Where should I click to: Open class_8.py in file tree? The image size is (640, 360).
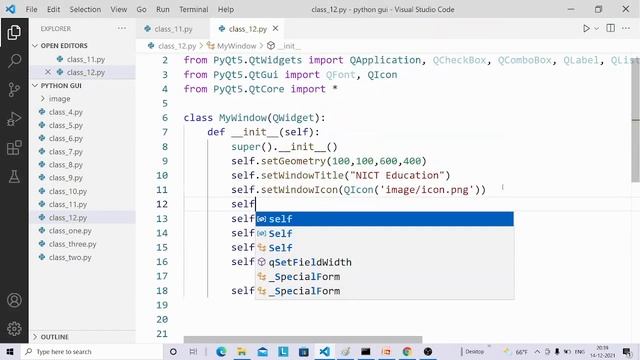click(x=66, y=164)
